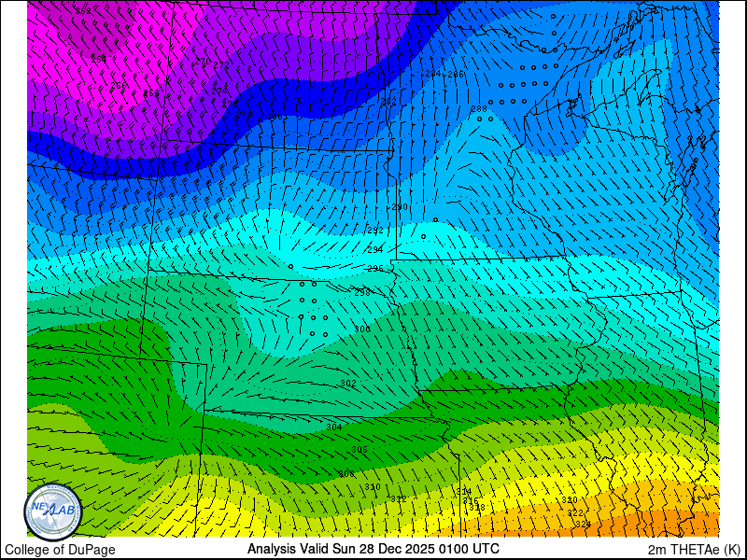Click the 266 contour label

[x=119, y=85]
